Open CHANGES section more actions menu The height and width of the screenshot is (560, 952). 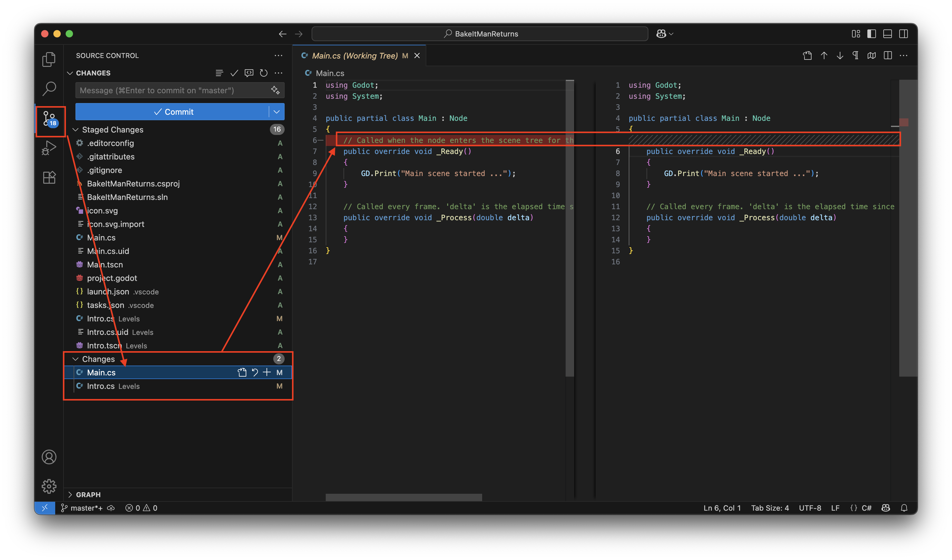coord(278,73)
